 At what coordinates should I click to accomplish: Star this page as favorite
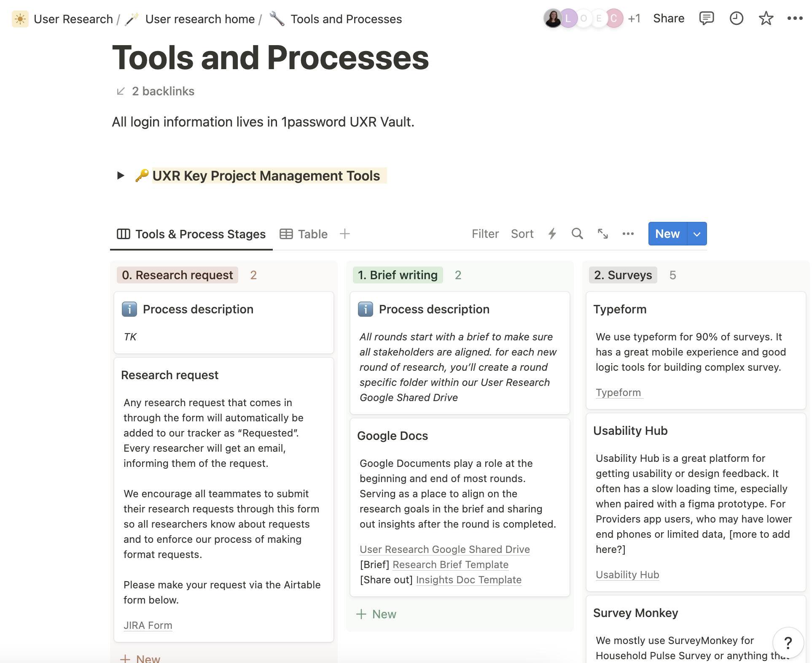(x=766, y=19)
